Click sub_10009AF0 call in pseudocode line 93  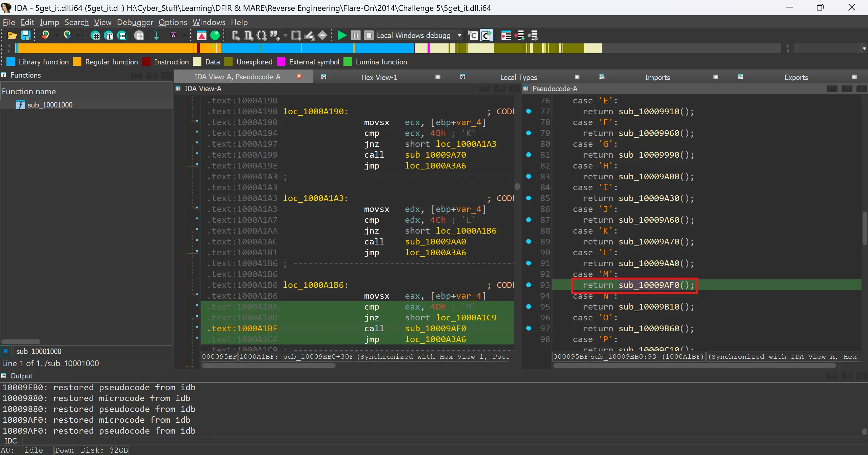click(x=649, y=285)
